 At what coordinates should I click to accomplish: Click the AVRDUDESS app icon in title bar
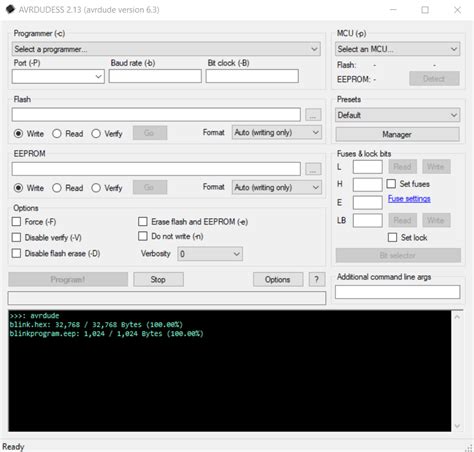10,9
